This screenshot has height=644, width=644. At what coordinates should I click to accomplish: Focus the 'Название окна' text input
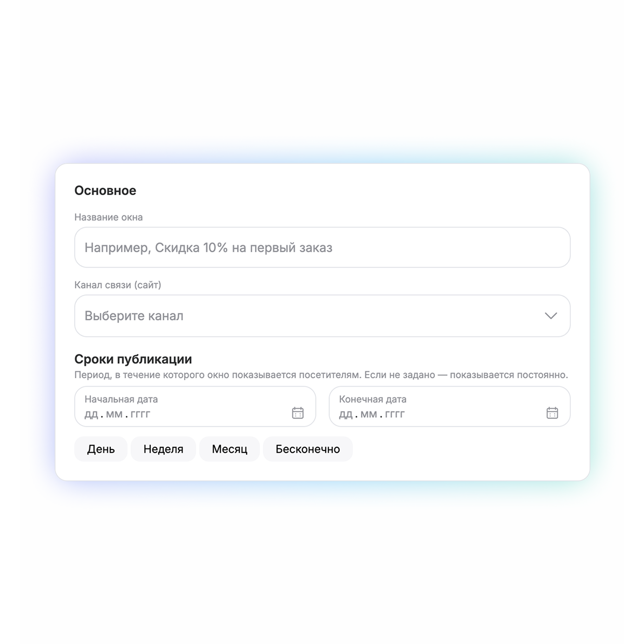point(322,248)
